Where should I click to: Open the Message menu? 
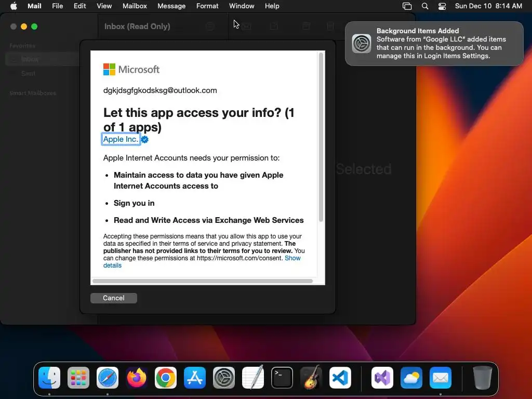(x=171, y=6)
